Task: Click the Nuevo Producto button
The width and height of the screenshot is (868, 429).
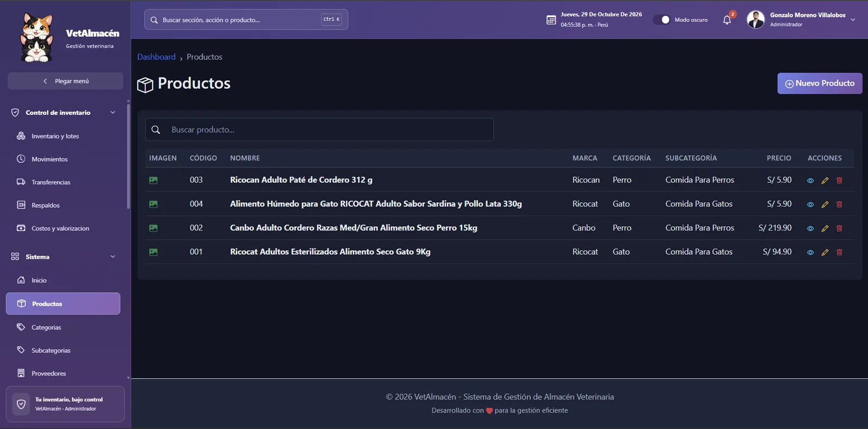Action: (x=820, y=84)
